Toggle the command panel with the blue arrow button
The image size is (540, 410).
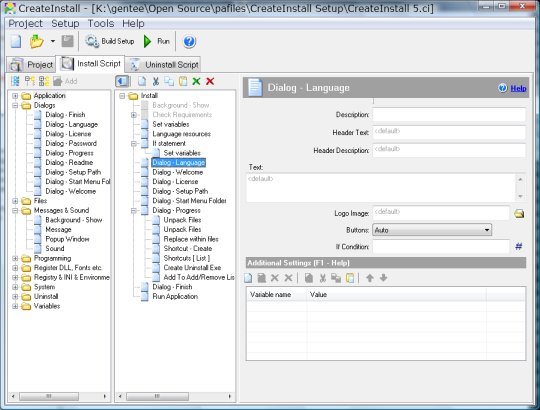tap(122, 81)
